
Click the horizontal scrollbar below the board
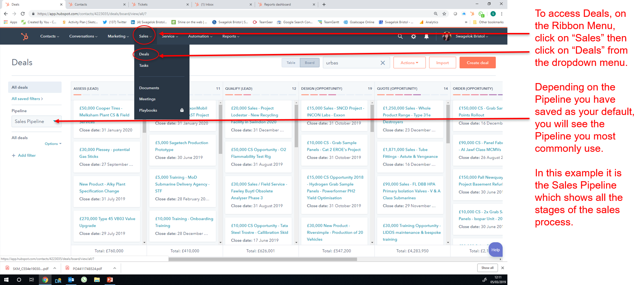(263, 259)
